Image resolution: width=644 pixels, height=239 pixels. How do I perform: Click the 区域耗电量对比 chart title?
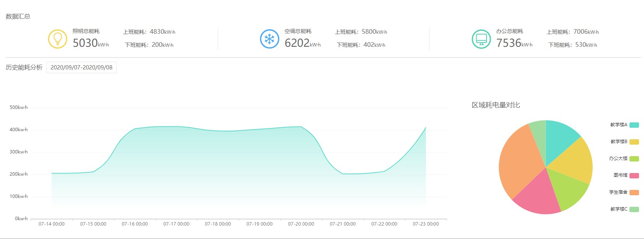[496, 105]
